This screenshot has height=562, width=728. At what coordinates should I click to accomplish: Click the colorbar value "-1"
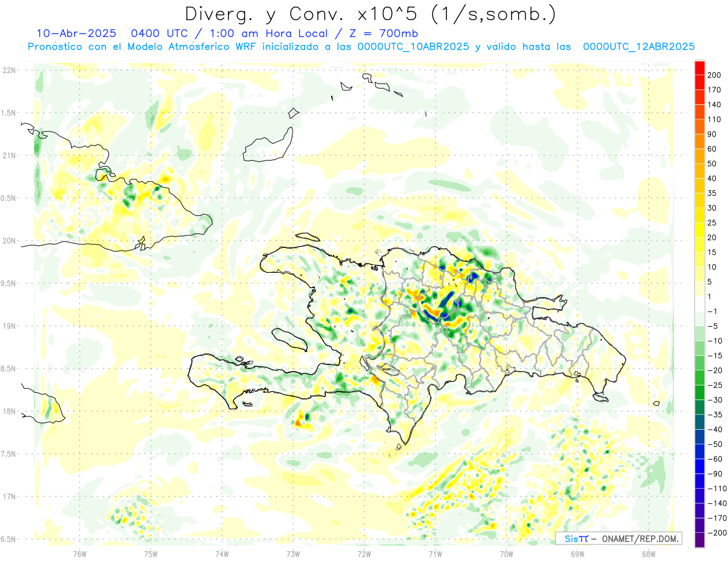tap(713, 312)
